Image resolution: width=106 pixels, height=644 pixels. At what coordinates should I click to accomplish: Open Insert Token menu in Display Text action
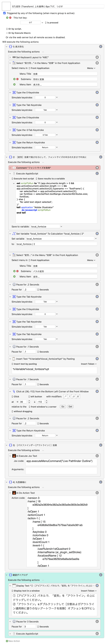(x=89, y=591)
